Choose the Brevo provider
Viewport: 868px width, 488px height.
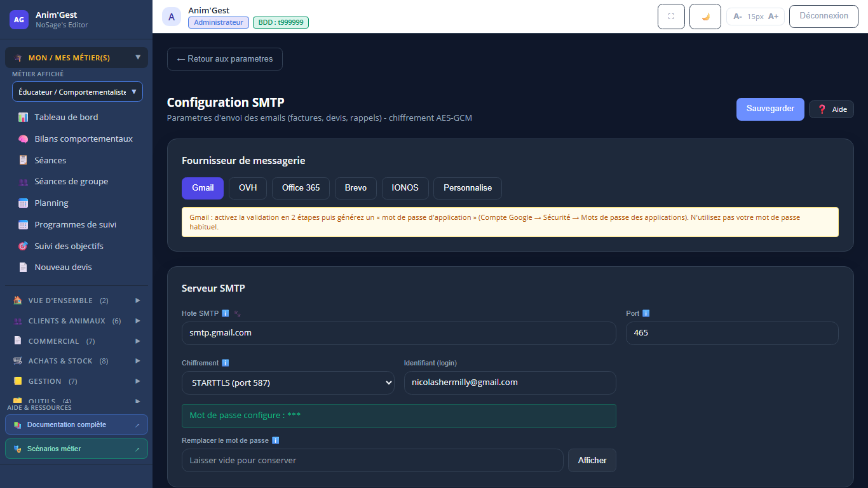356,188
